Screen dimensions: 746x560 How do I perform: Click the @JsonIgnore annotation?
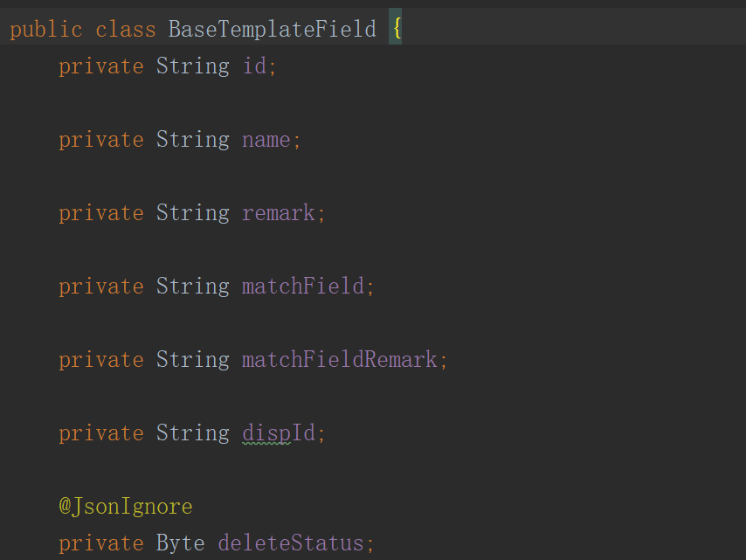126,507
